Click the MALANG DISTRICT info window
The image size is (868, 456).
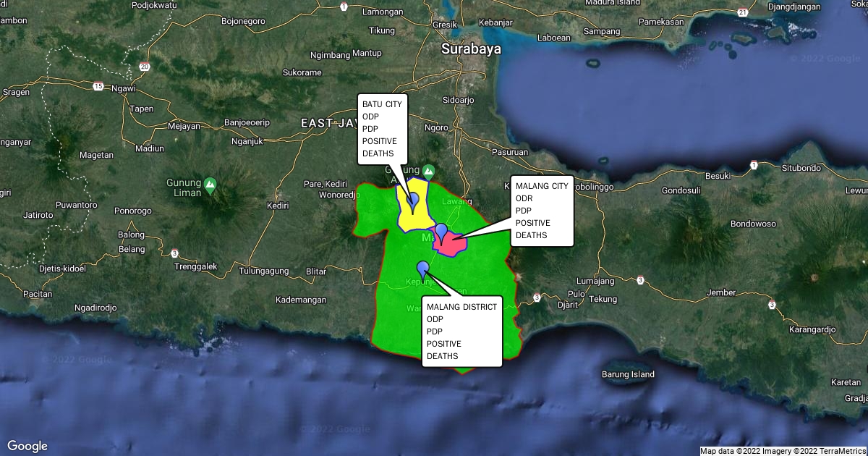click(x=461, y=332)
